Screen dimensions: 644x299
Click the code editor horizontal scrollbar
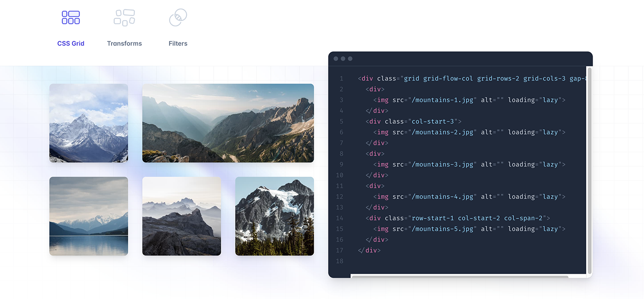coord(459,277)
